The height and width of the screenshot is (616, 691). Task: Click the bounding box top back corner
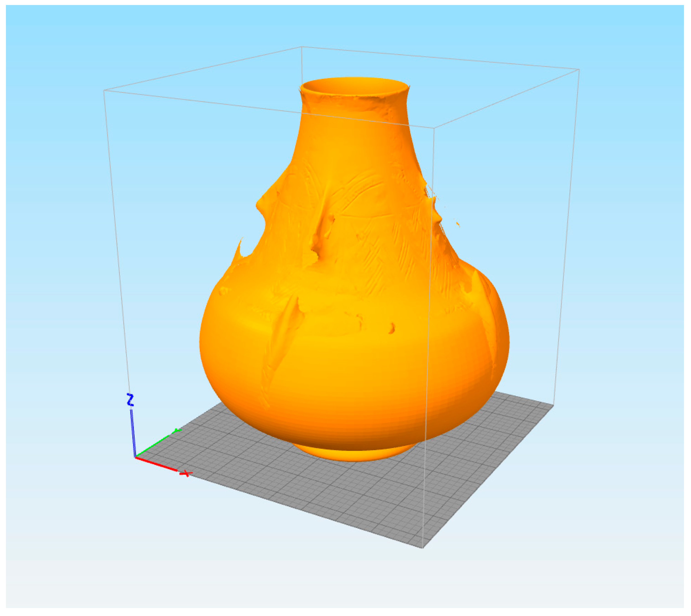[x=302, y=47]
